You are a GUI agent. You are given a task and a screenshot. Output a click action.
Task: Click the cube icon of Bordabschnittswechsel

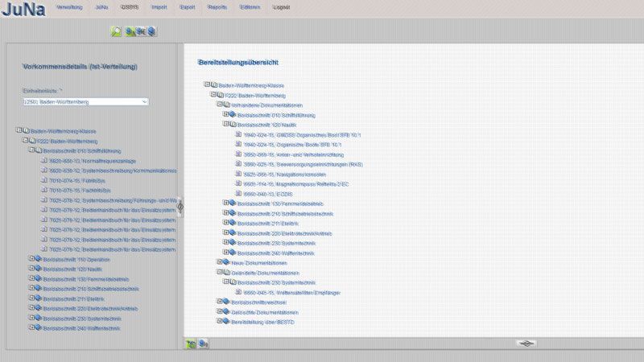[226, 301]
